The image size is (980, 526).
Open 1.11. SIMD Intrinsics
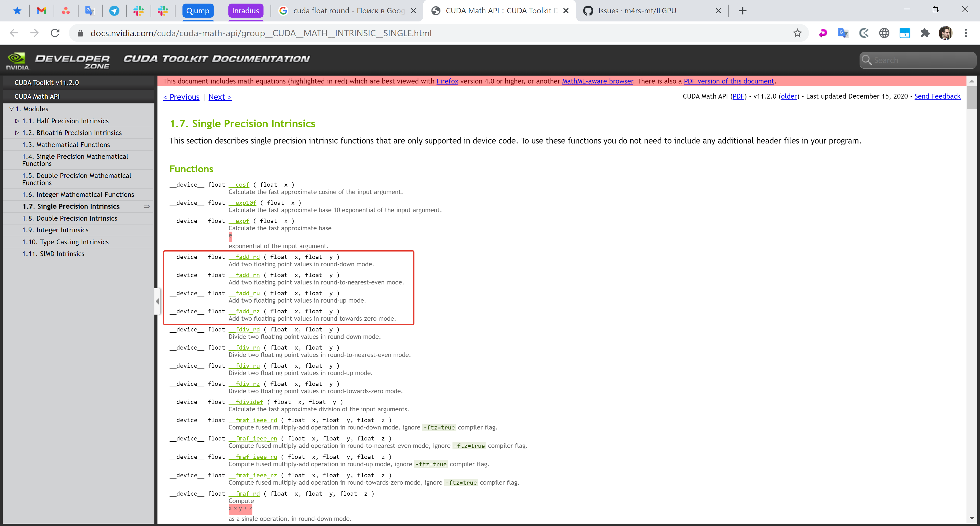pyautogui.click(x=53, y=254)
